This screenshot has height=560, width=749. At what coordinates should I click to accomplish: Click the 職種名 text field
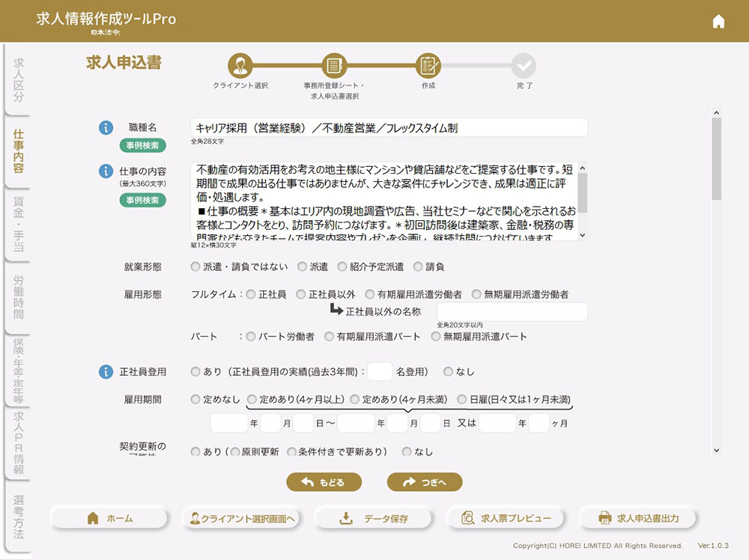click(389, 127)
